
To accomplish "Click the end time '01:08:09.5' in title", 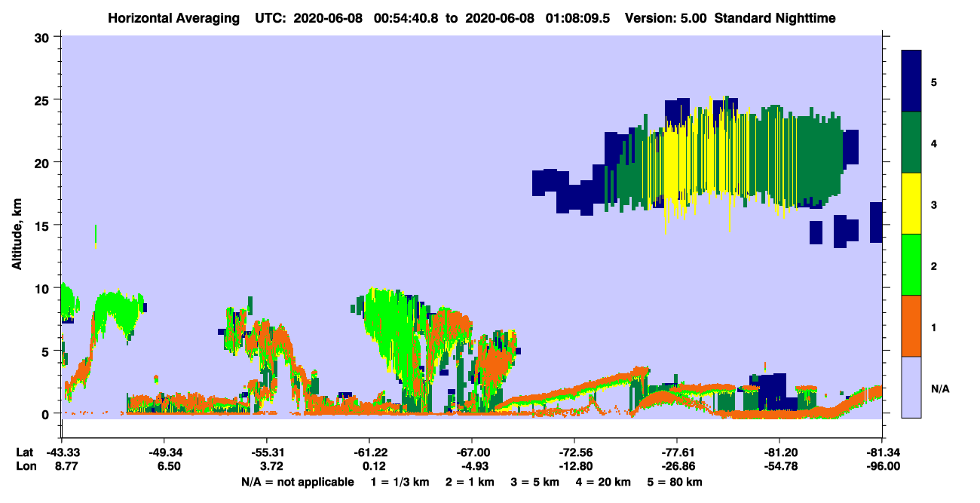I will [x=577, y=17].
